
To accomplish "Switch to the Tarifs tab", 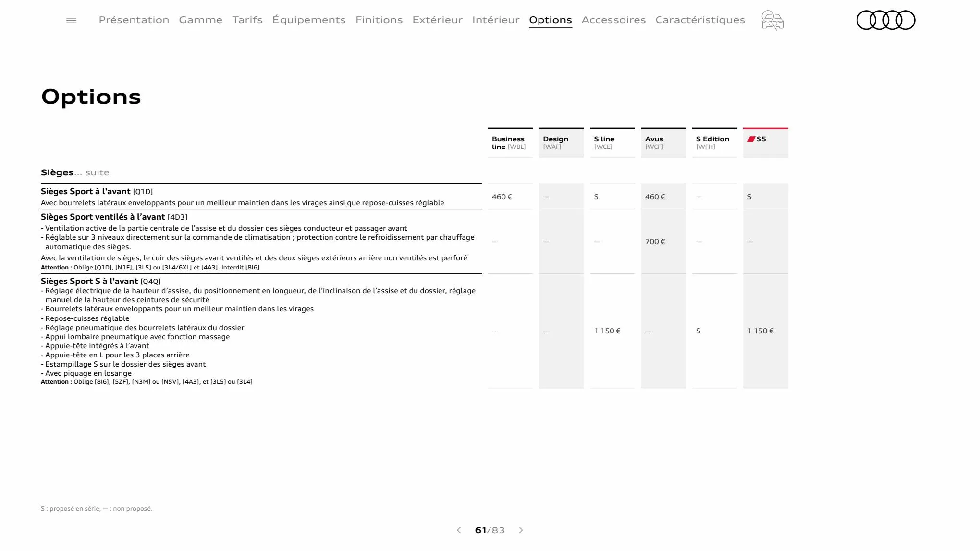I will 247,20.
